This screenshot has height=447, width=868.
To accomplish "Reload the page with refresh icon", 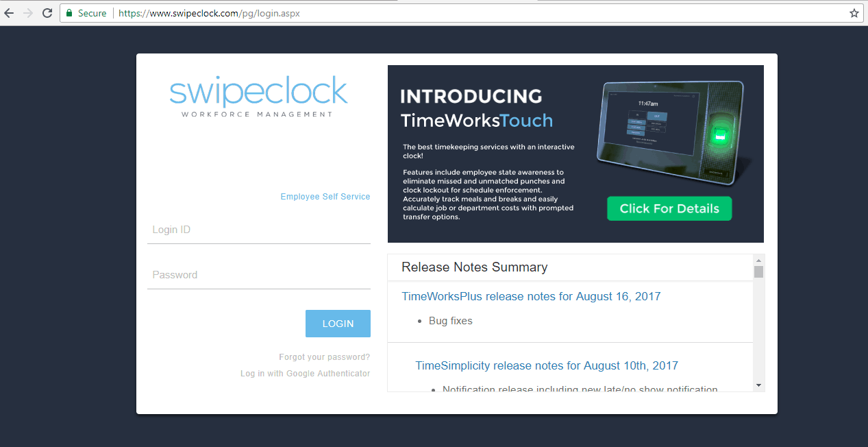I will [47, 13].
